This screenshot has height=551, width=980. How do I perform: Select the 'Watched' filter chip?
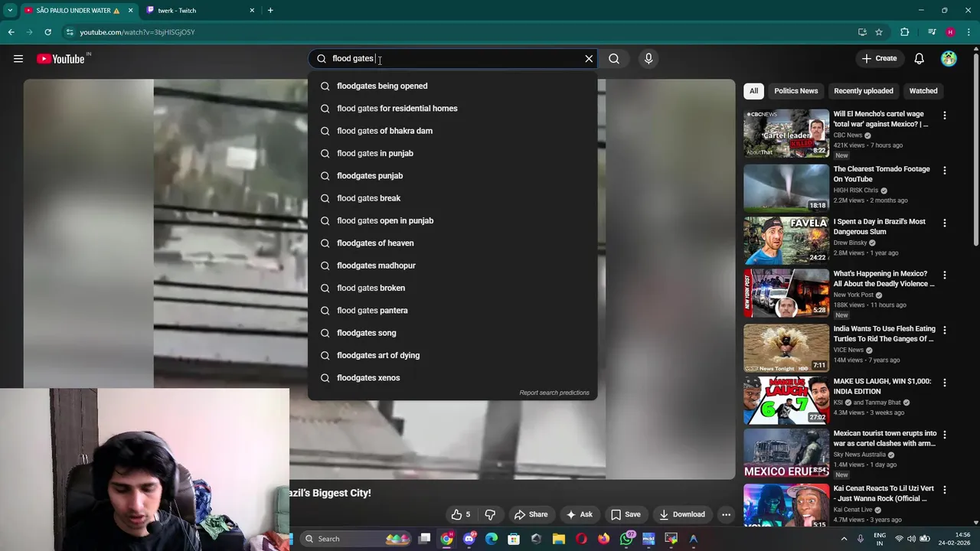point(923,91)
